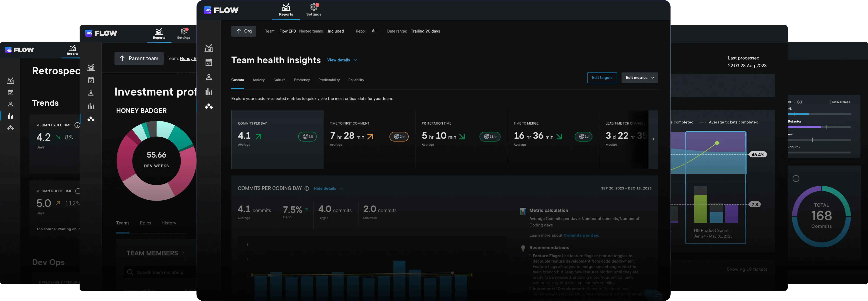Switch to the Efficiency tab
The width and height of the screenshot is (868, 301).
coord(302,80)
